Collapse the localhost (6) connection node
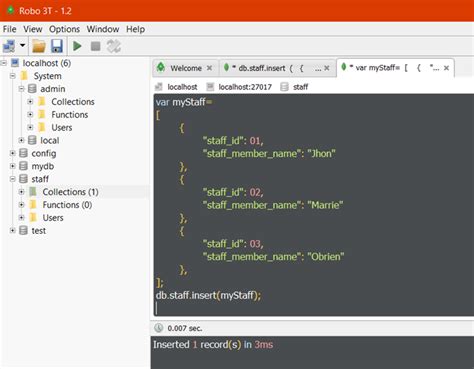474x369 pixels. click(x=4, y=63)
